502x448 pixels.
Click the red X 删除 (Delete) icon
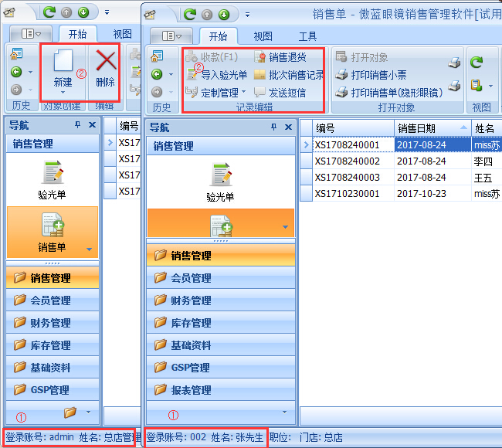coord(106,62)
